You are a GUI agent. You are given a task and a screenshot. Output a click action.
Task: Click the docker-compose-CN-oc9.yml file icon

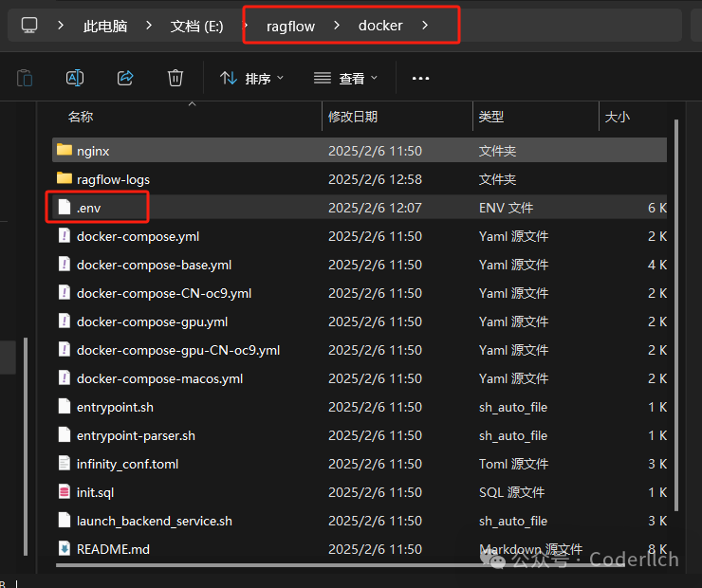click(65, 293)
